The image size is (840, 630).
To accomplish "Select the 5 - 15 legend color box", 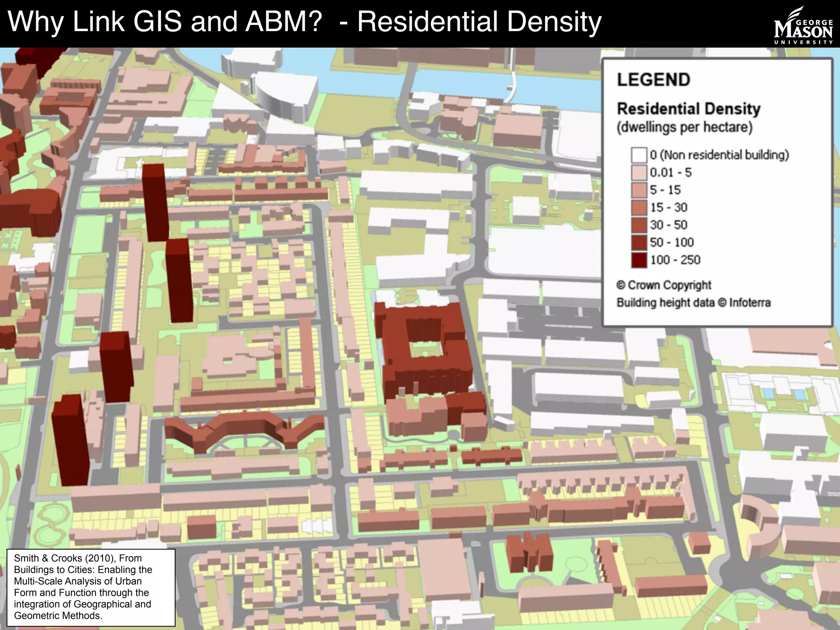I will tap(639, 190).
